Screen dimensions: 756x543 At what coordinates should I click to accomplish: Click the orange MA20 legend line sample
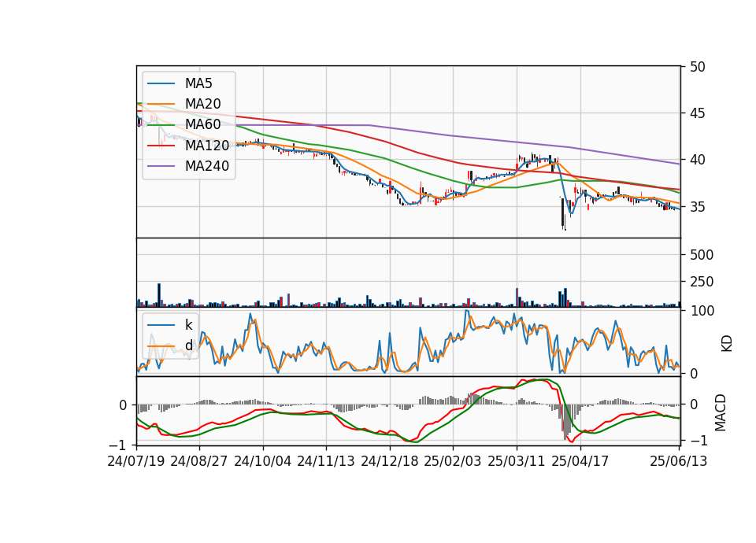tap(161, 104)
